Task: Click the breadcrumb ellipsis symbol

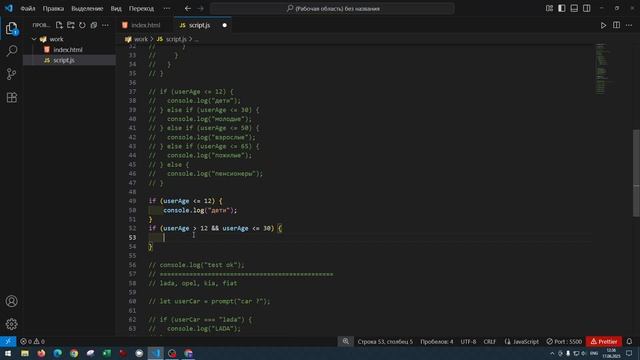Action: point(196,39)
